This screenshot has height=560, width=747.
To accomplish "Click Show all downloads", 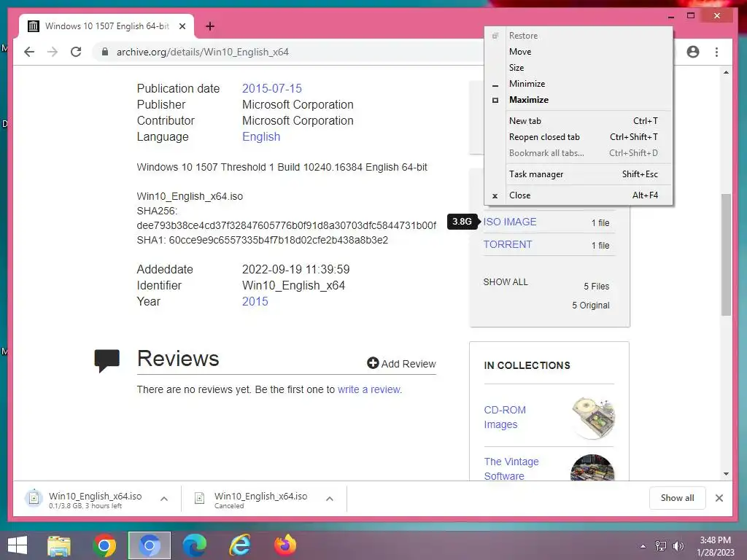I will [x=677, y=498].
